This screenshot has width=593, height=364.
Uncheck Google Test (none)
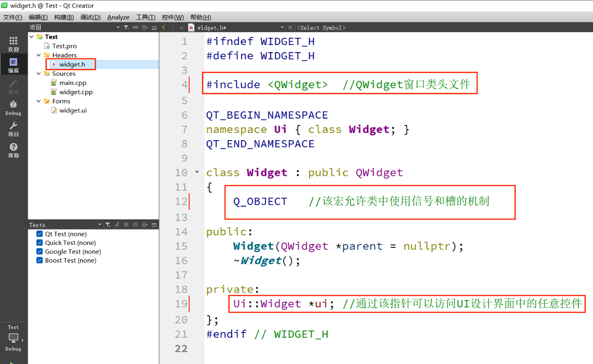pos(40,252)
